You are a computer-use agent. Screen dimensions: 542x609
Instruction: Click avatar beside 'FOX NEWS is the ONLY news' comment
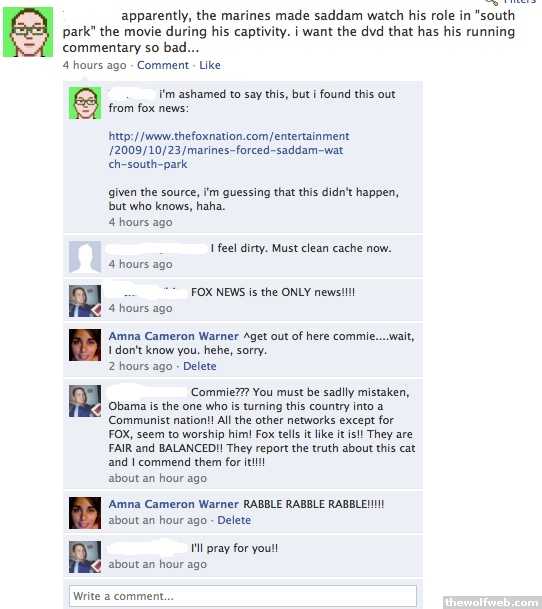pyautogui.click(x=85, y=301)
